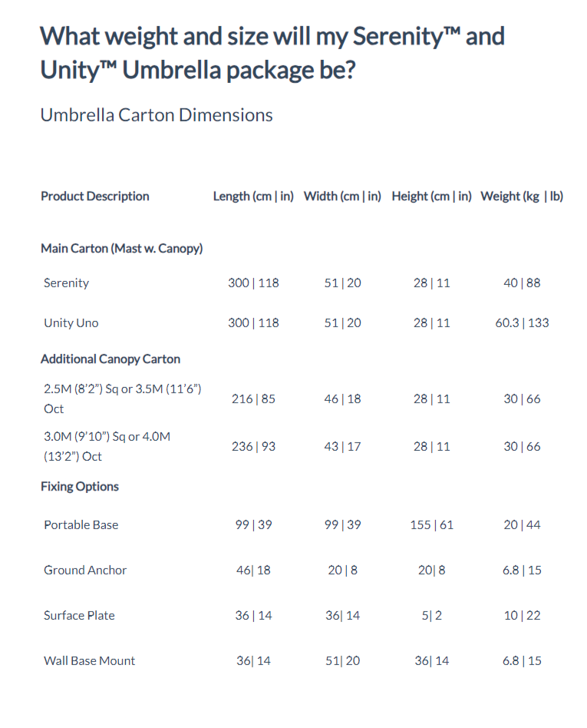Screen dimensions: 587x728
Task: Click the Width (cm | in) column header
Action: (x=342, y=197)
